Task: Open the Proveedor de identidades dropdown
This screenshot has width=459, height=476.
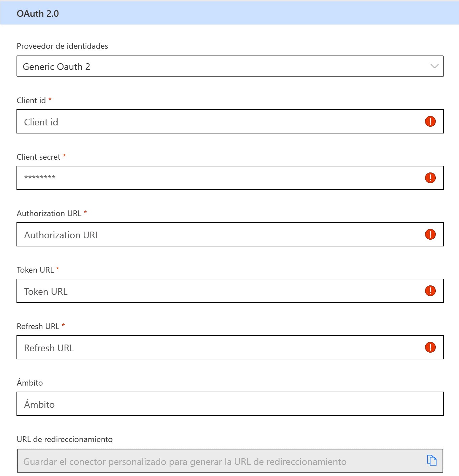Action: [230, 66]
